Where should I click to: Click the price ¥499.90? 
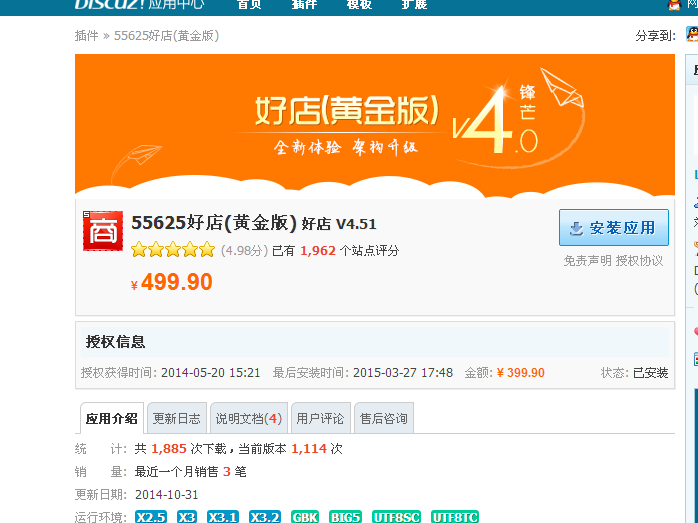coord(172,282)
